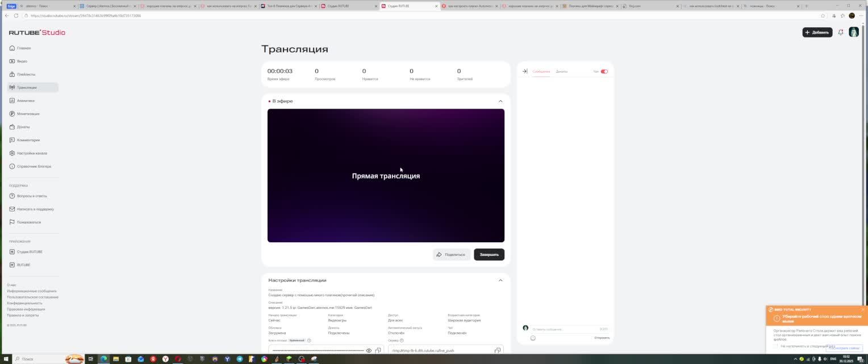Viewport: 868px width, 364px height.
Task: Copy the stream key
Action: (x=378, y=350)
